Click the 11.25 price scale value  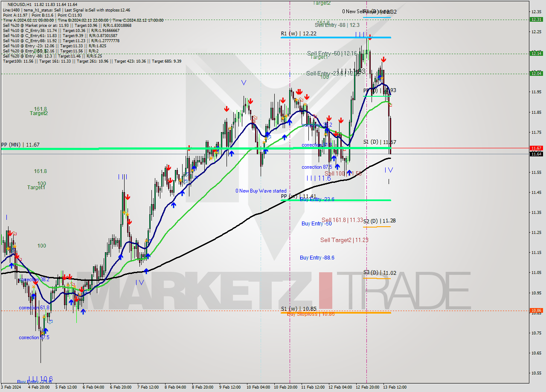536,233
